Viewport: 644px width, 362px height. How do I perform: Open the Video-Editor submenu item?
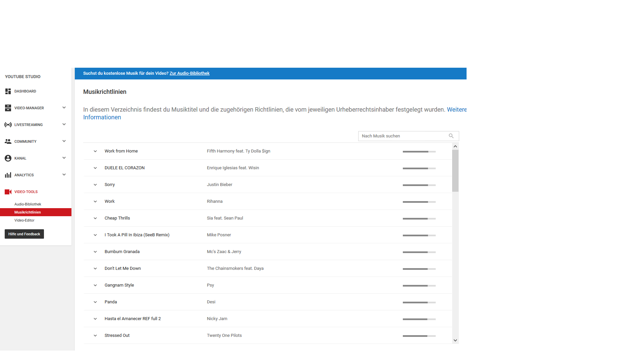point(24,220)
